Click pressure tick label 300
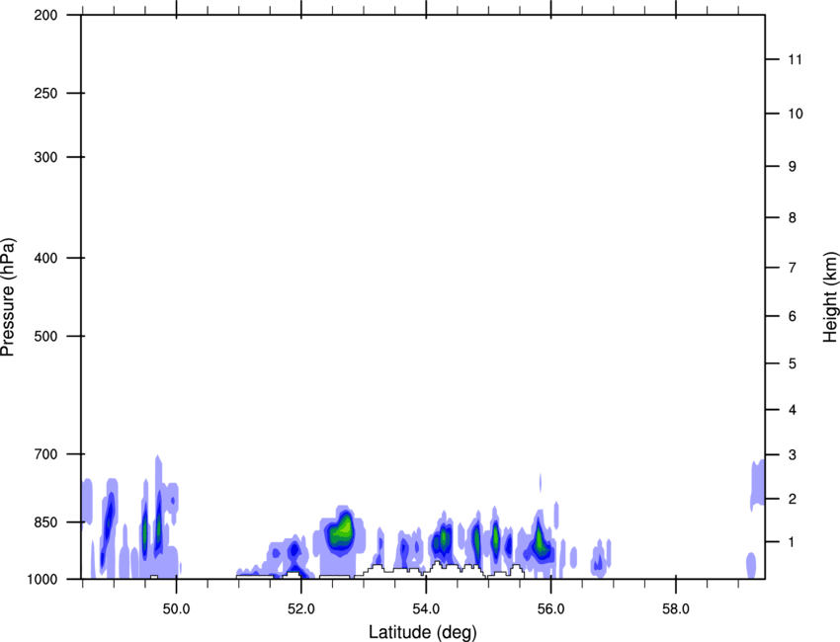Viewport: 840px width, 642px height. tap(45, 157)
